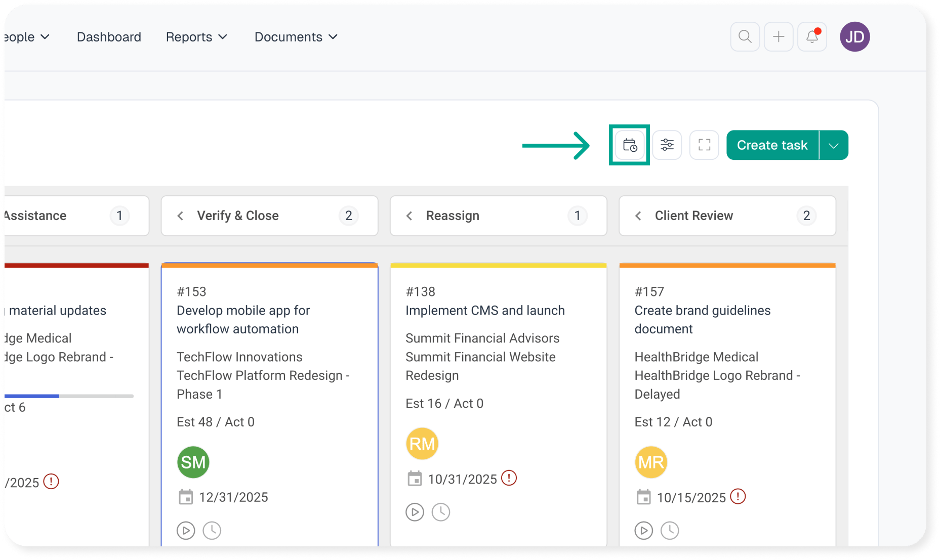Collapse the Verify & Close column

[x=180, y=216]
